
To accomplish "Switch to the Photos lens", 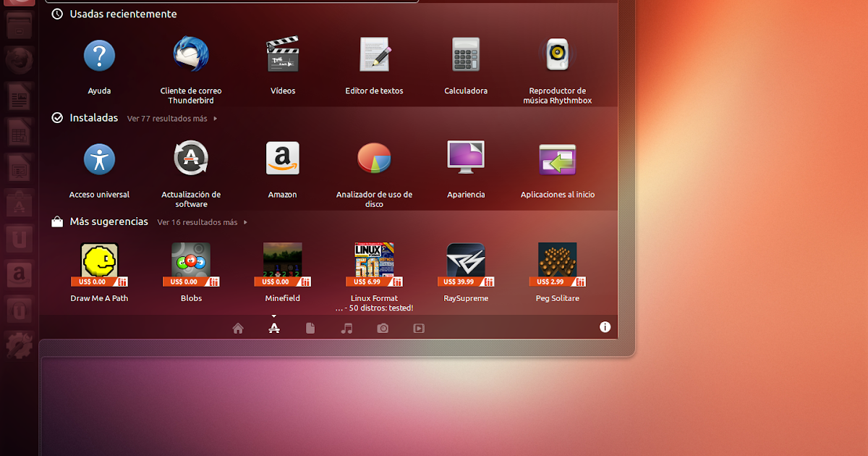I will [383, 329].
